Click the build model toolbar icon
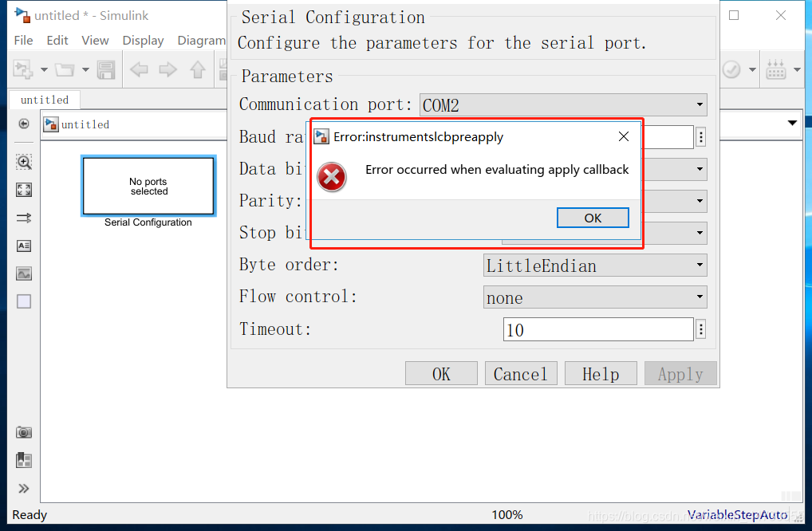The width and height of the screenshot is (812, 531). (x=776, y=69)
